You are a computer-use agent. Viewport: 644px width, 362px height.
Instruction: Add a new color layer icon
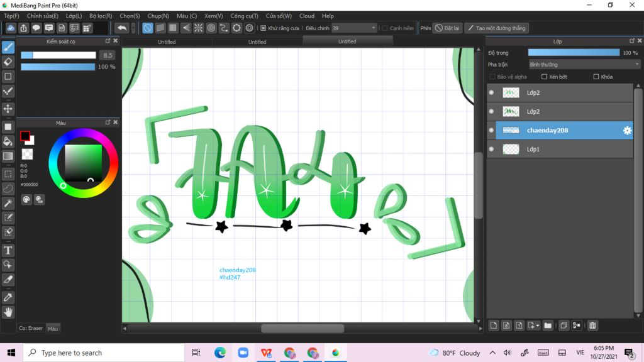(494, 326)
